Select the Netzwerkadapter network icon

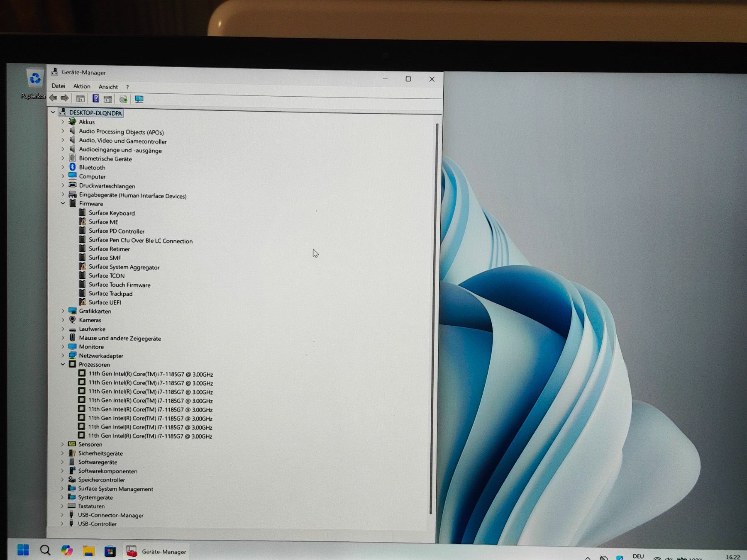pyautogui.click(x=73, y=355)
